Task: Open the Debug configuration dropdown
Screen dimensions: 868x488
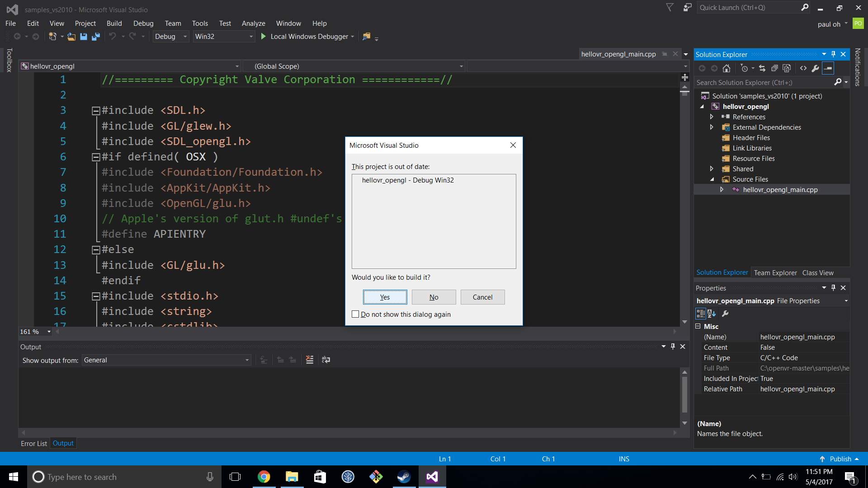Action: (185, 37)
